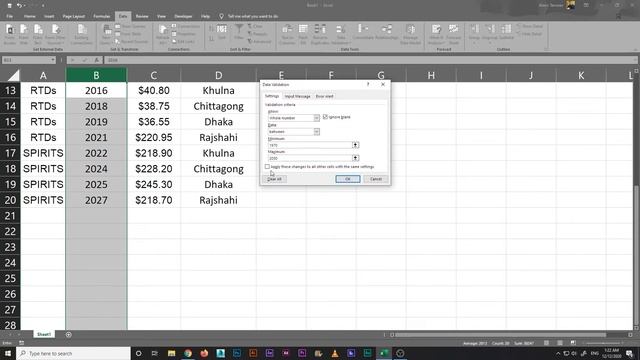Click the Maximum range selector icon
Screen dimensions: 640x360
click(x=356, y=158)
